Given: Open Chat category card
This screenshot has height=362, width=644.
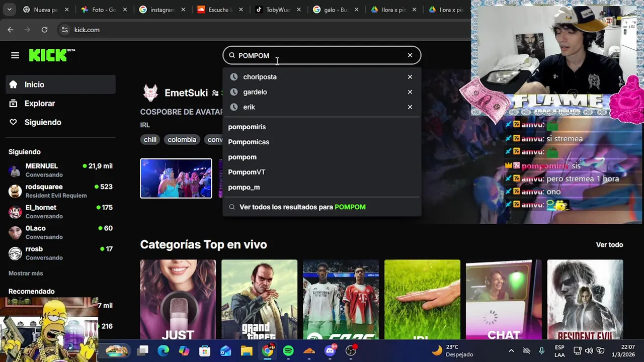Looking at the screenshot, I should click(504, 300).
